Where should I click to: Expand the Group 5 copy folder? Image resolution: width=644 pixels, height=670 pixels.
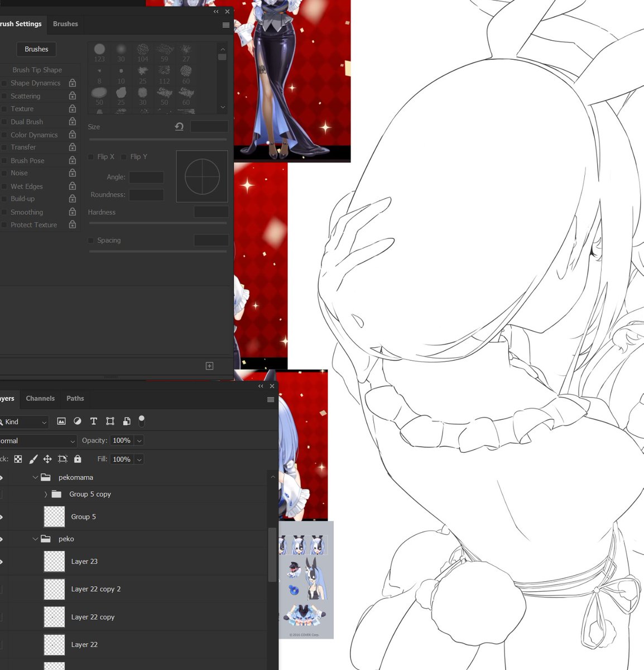[46, 494]
